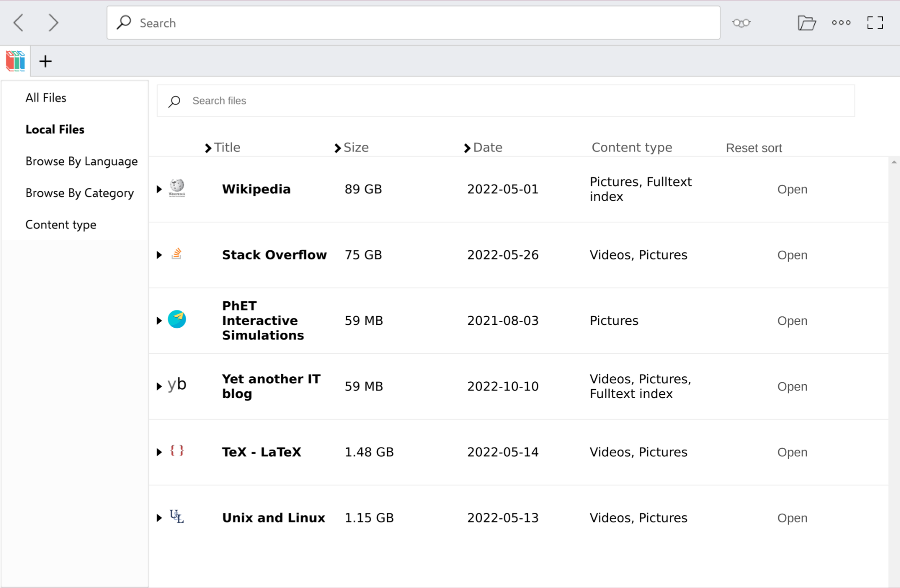900x588 pixels.
Task: Click the Reset sort link
Action: point(753,147)
